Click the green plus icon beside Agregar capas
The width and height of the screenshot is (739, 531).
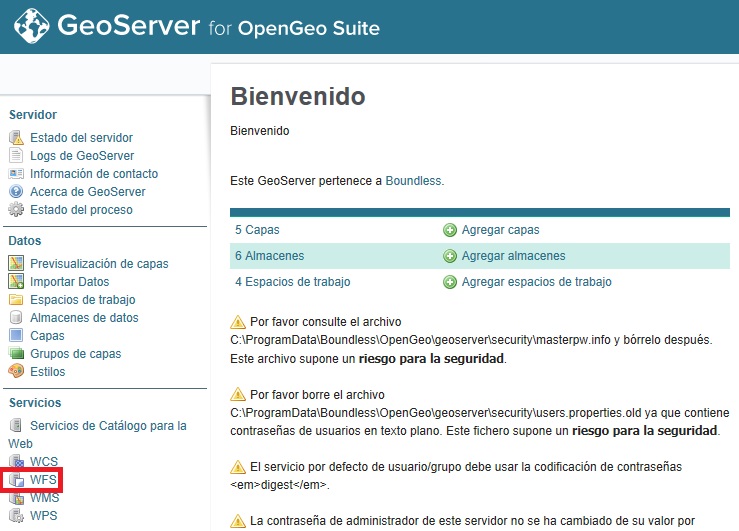point(450,230)
